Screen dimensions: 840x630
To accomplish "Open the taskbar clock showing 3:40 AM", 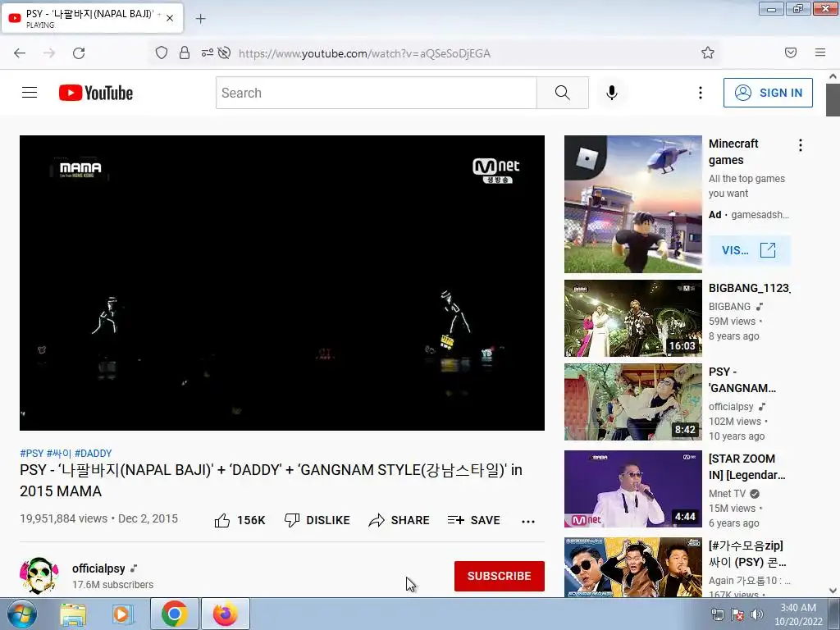I will tap(798, 614).
